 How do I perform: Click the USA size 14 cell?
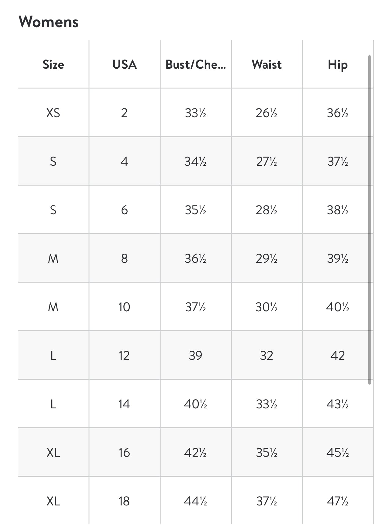click(x=124, y=404)
